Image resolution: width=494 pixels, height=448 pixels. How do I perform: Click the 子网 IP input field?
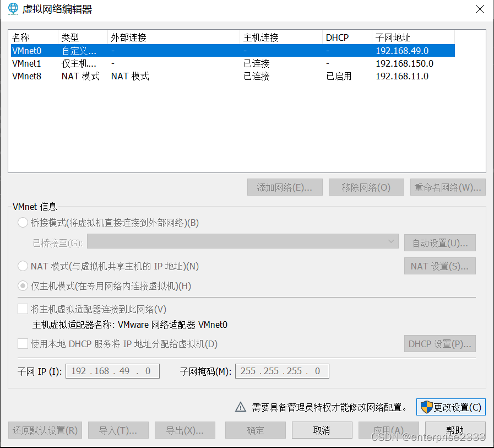112,371
